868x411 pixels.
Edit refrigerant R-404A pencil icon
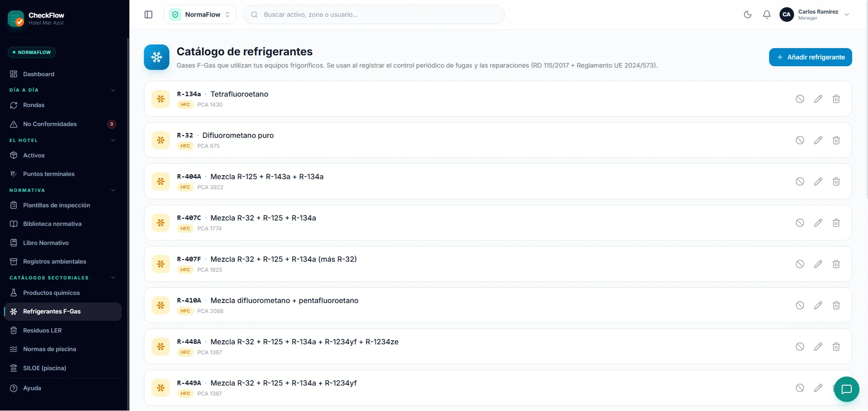tap(818, 181)
